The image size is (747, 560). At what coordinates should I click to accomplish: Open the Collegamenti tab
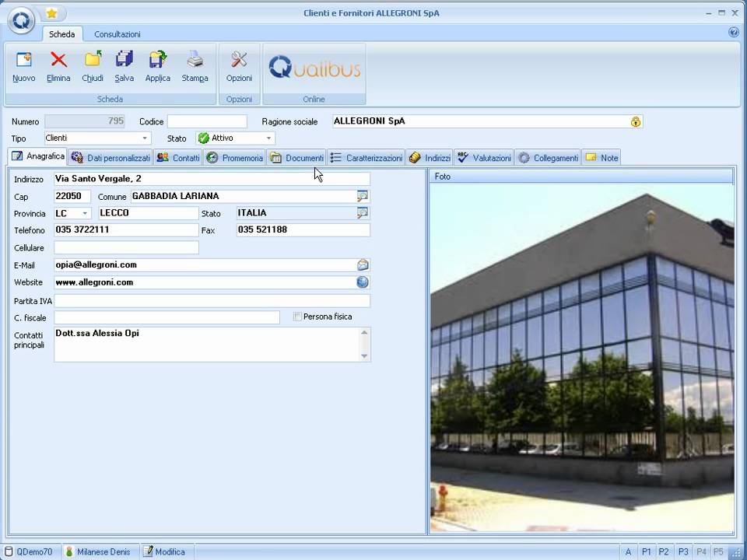(x=549, y=158)
